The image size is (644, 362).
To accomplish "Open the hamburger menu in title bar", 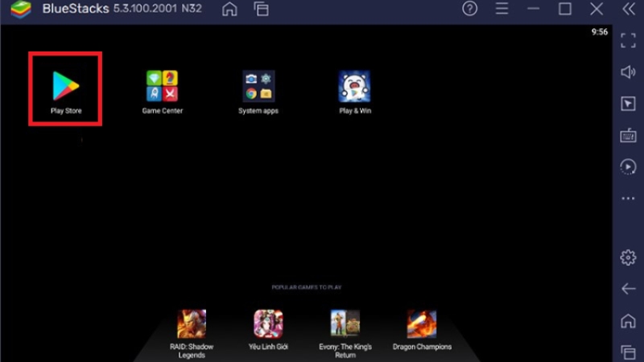I will pos(502,8).
